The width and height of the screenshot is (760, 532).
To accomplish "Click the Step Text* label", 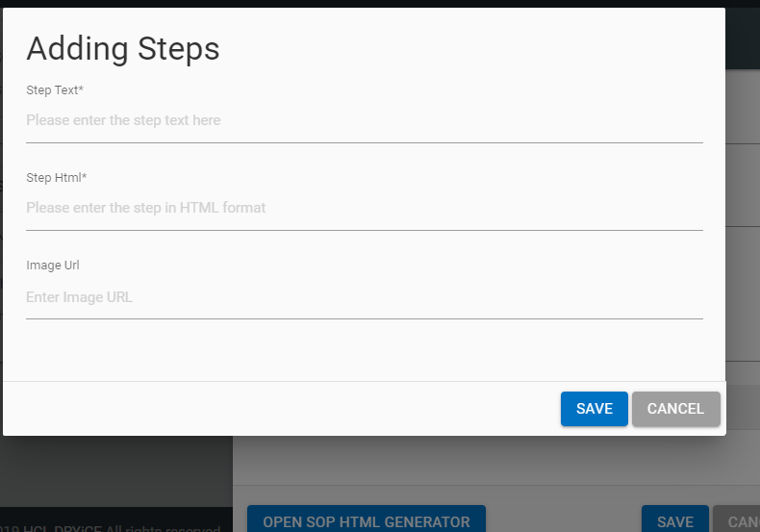I will click(x=55, y=90).
